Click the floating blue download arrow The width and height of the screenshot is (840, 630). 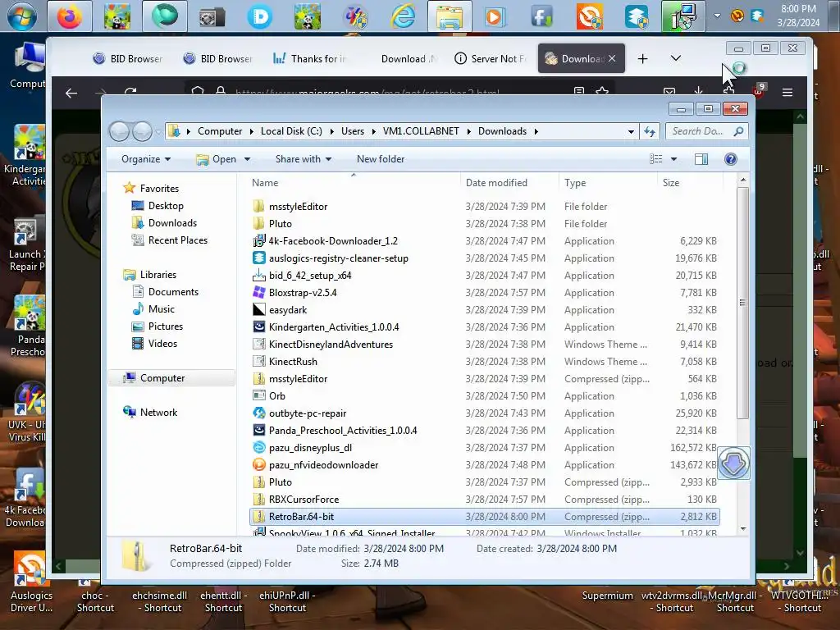[x=733, y=463]
